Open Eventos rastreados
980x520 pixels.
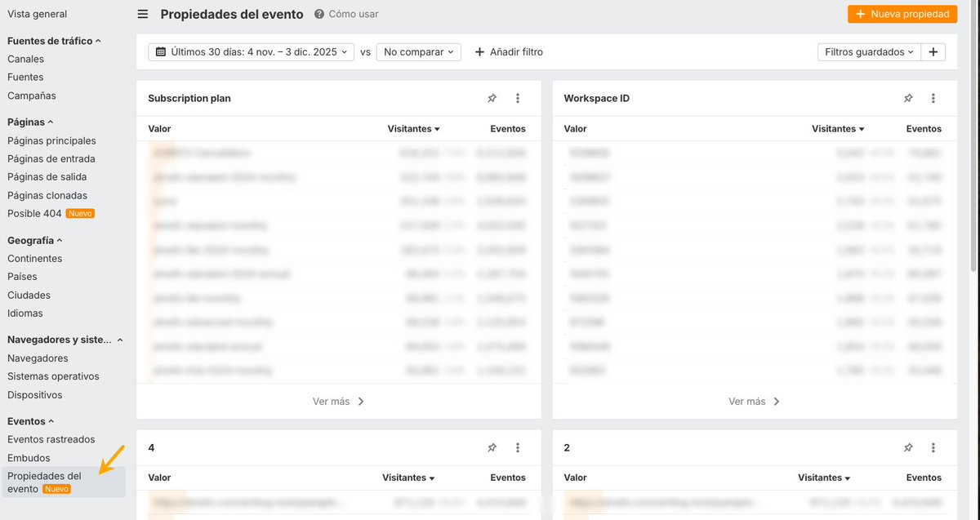[51, 440]
